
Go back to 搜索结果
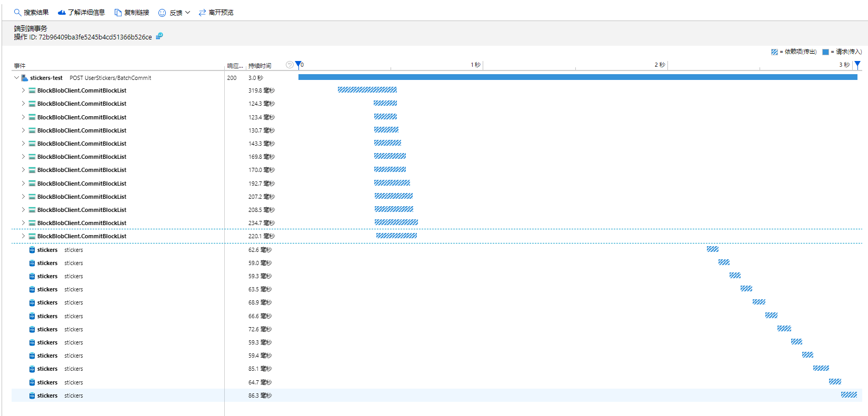(36, 13)
